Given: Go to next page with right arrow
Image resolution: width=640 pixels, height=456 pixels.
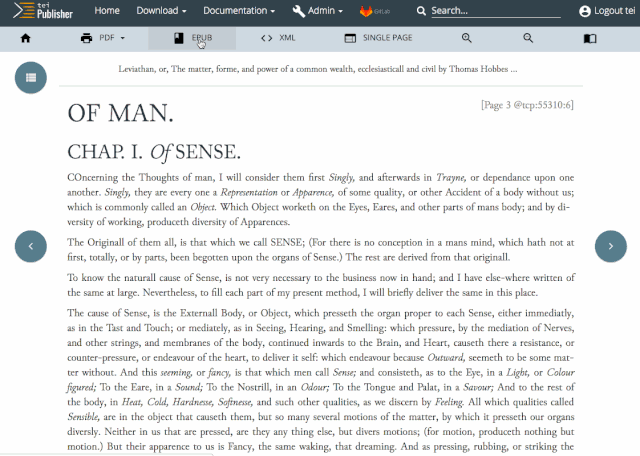Looking at the screenshot, I should pos(610,245).
